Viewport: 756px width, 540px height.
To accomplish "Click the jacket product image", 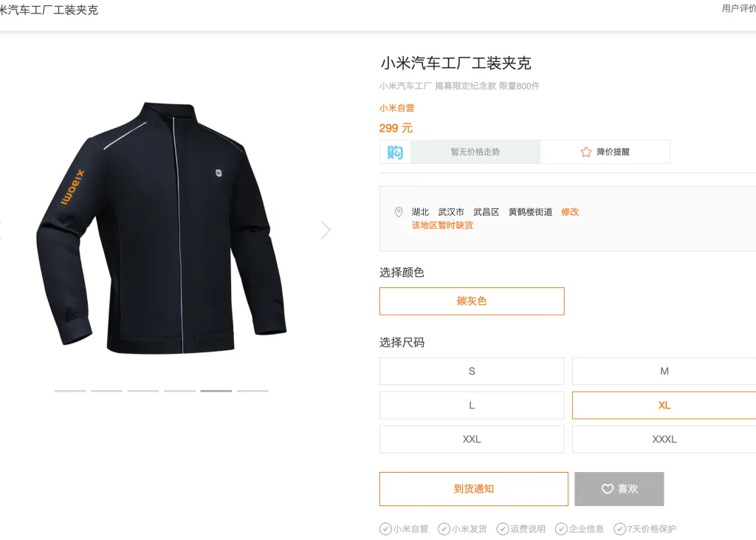I will coord(162,228).
